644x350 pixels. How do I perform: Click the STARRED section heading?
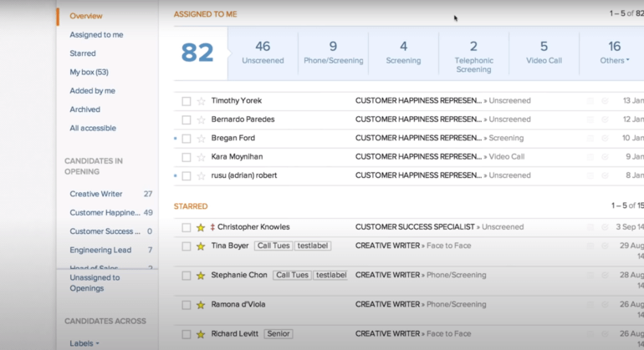191,206
